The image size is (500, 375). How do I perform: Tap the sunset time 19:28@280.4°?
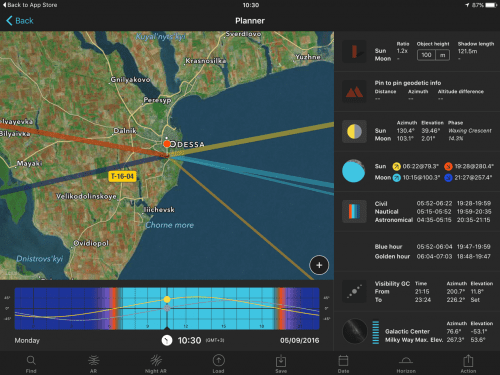pos(474,166)
